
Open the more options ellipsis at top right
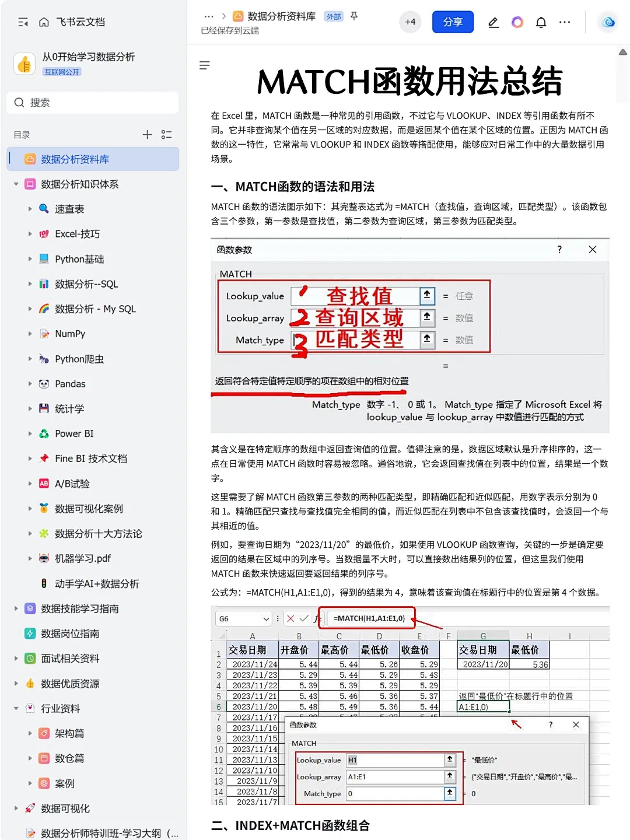click(x=565, y=22)
